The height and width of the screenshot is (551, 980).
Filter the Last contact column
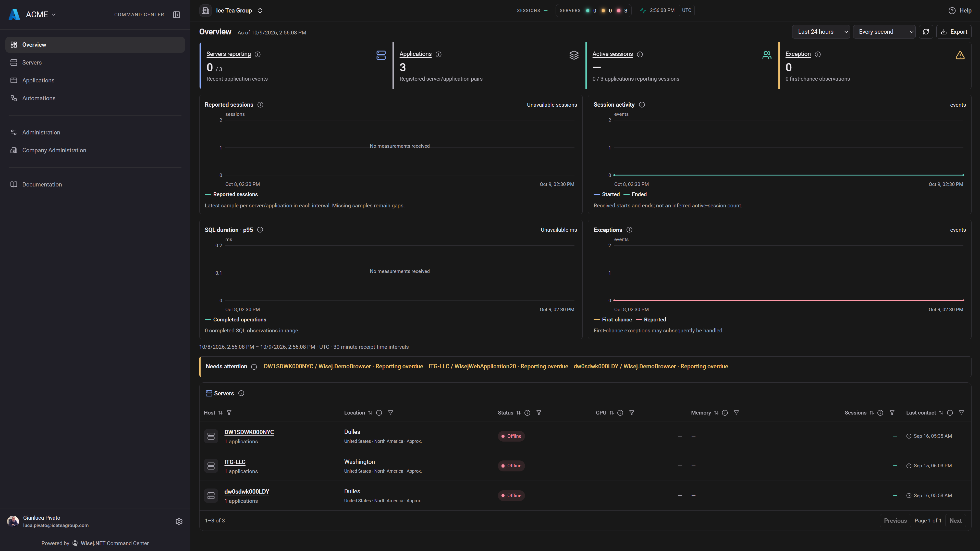click(x=961, y=412)
